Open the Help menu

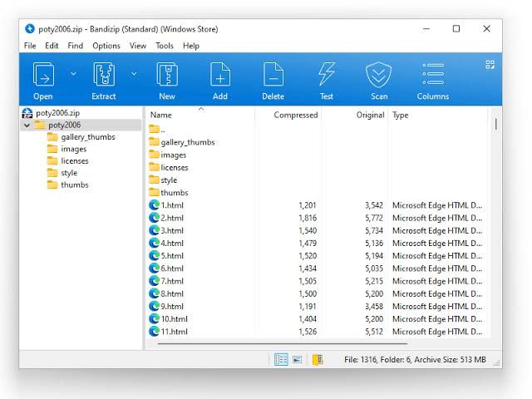coord(191,46)
